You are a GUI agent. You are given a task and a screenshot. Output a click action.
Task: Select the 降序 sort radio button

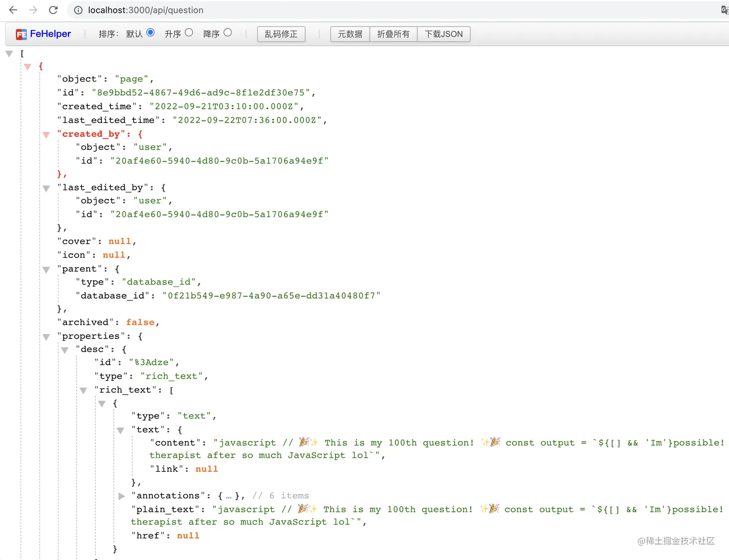(x=228, y=32)
